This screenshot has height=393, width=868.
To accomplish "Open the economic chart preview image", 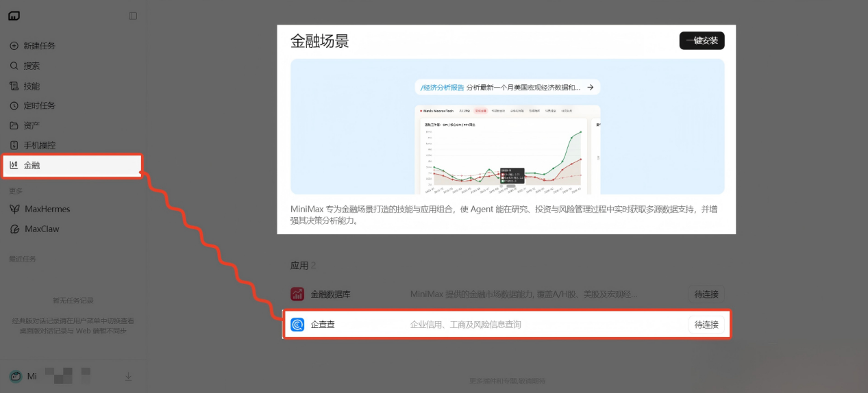I will (x=507, y=149).
